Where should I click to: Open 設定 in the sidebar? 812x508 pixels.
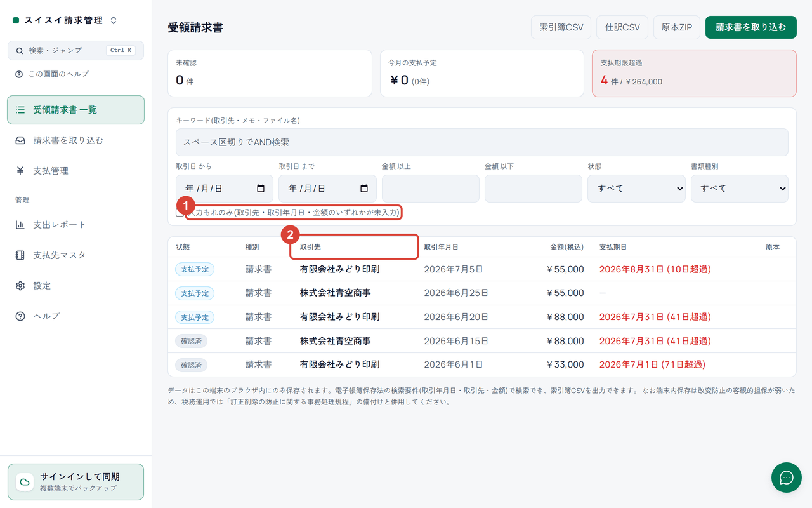tap(75, 286)
